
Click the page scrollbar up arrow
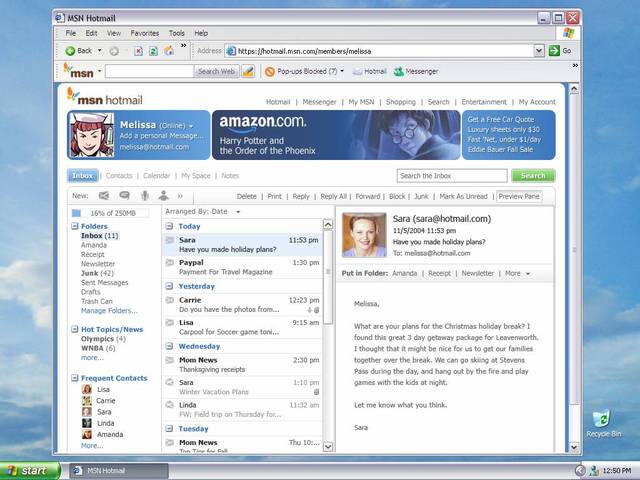pos(574,89)
